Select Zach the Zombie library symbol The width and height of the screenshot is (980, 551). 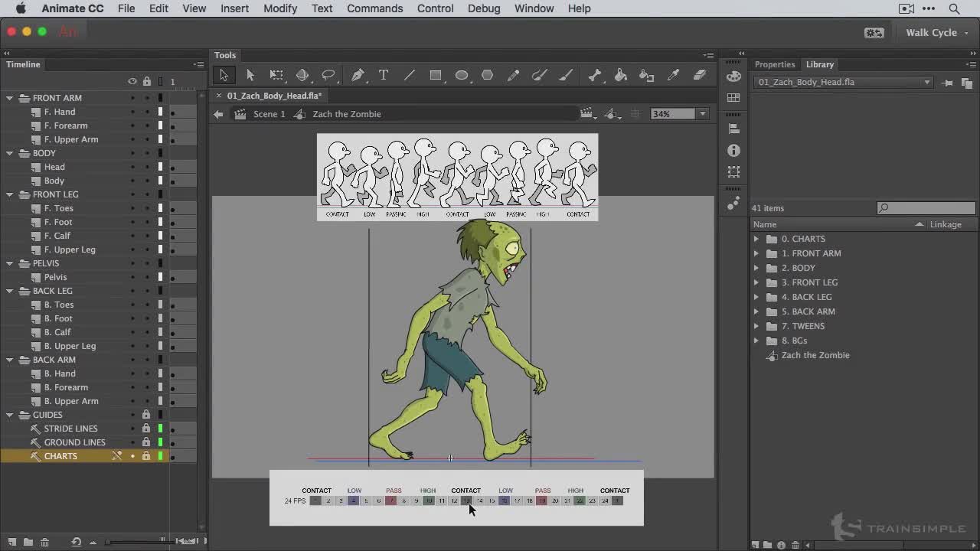click(815, 355)
